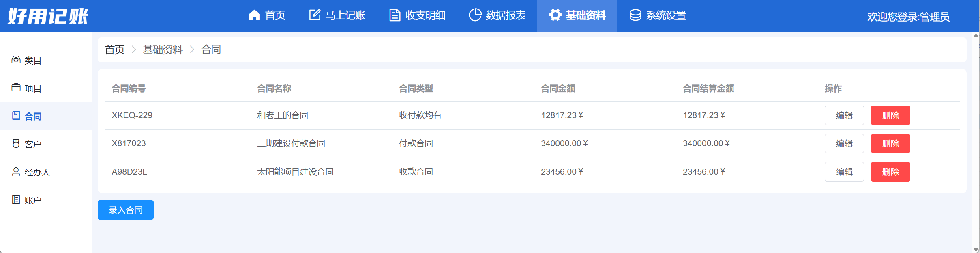Image resolution: width=980 pixels, height=253 pixels.
Task: Select 类目 in sidebar
Action: tap(46, 60)
